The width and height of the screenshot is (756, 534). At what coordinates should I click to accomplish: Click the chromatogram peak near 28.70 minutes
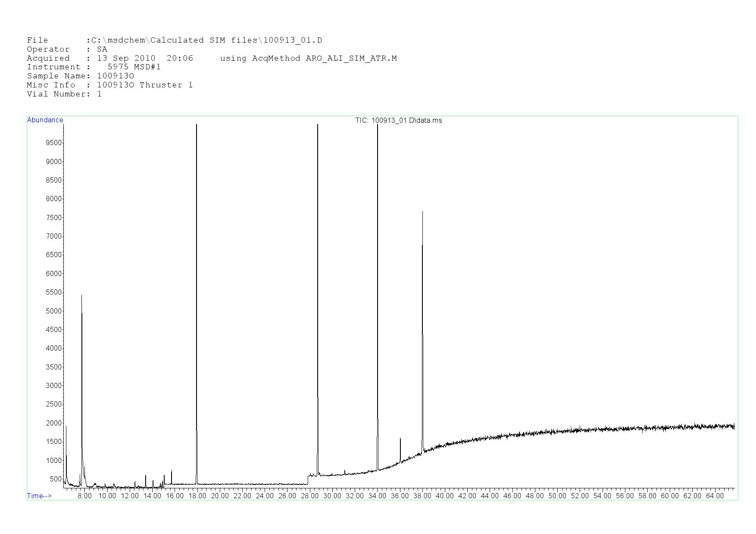pos(318,301)
